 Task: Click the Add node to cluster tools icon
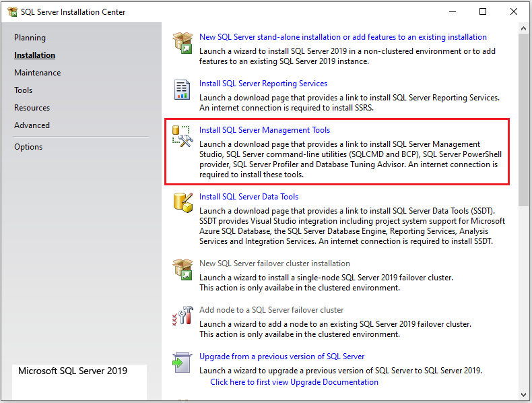pos(182,315)
